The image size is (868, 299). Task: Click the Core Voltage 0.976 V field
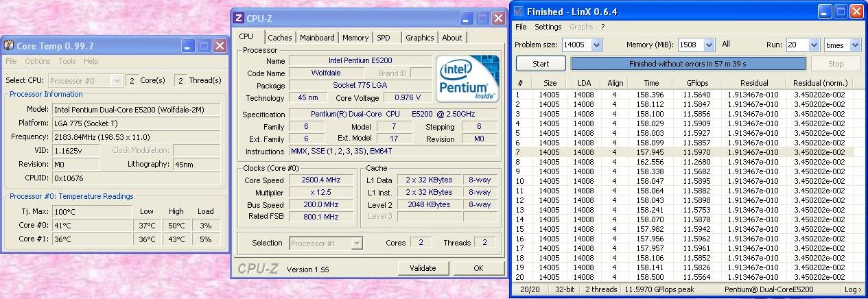(x=408, y=98)
